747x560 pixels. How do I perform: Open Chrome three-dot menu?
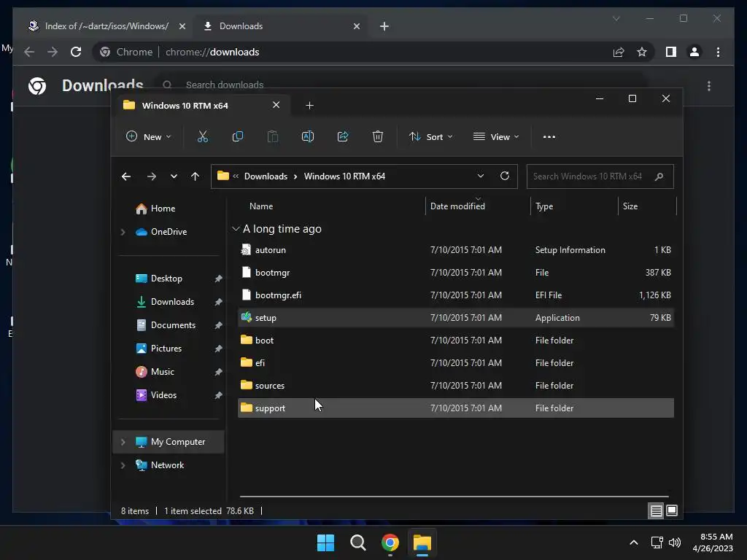coord(718,52)
